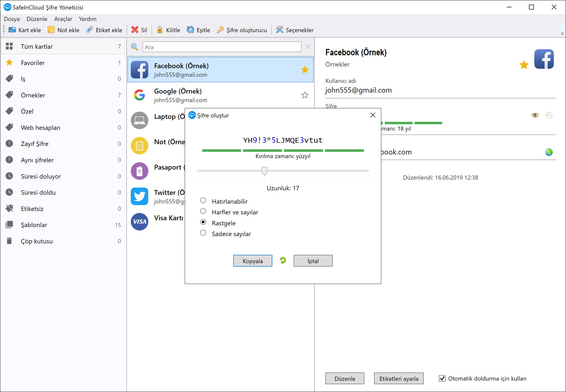Click the Kilitle lock icon

tap(160, 30)
